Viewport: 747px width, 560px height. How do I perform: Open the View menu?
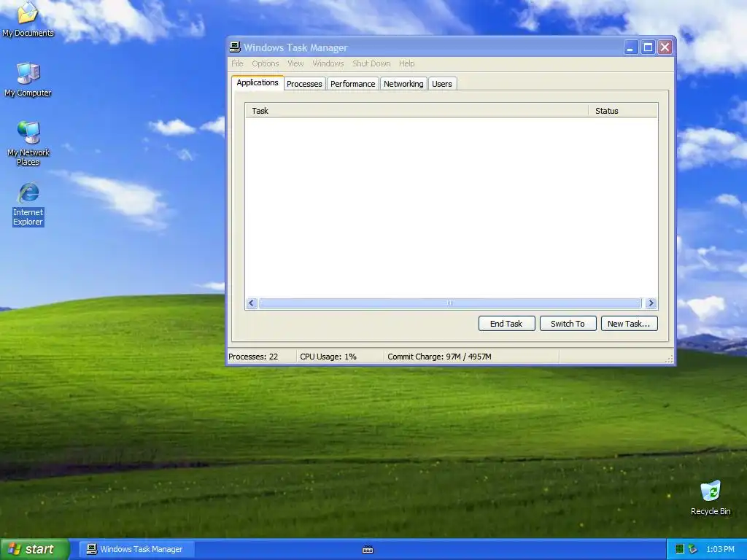[295, 63]
